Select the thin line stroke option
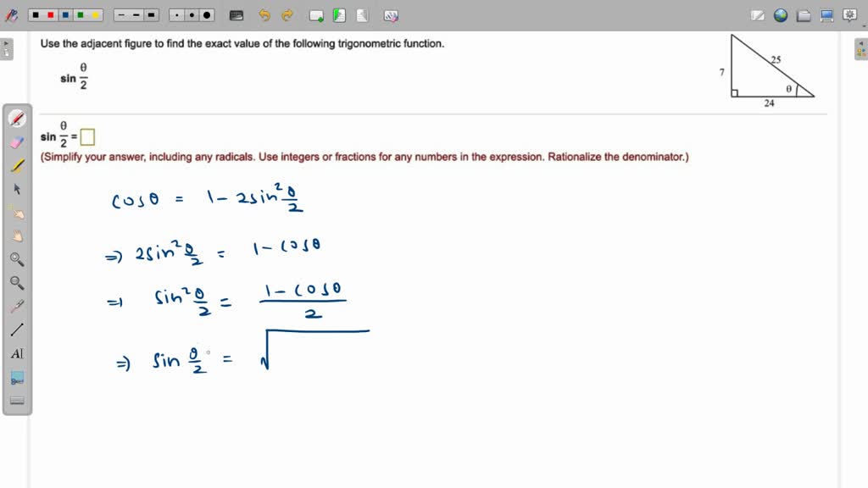 click(121, 14)
